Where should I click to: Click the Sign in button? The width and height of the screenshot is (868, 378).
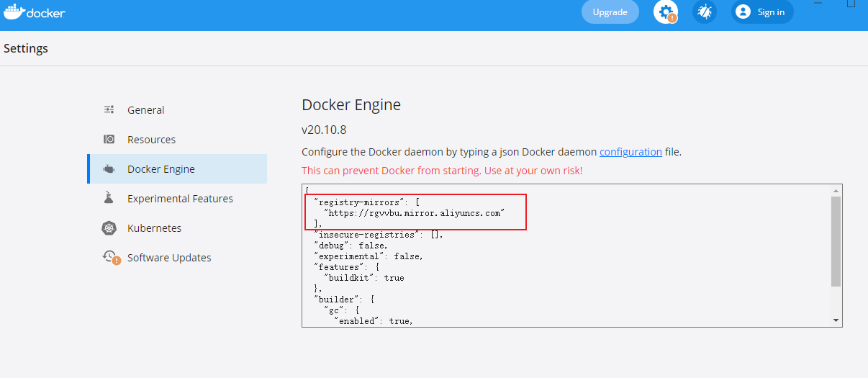tap(762, 12)
